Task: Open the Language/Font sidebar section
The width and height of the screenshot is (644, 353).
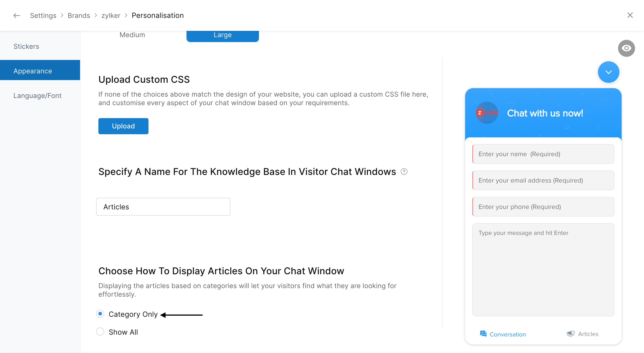Action: [38, 96]
